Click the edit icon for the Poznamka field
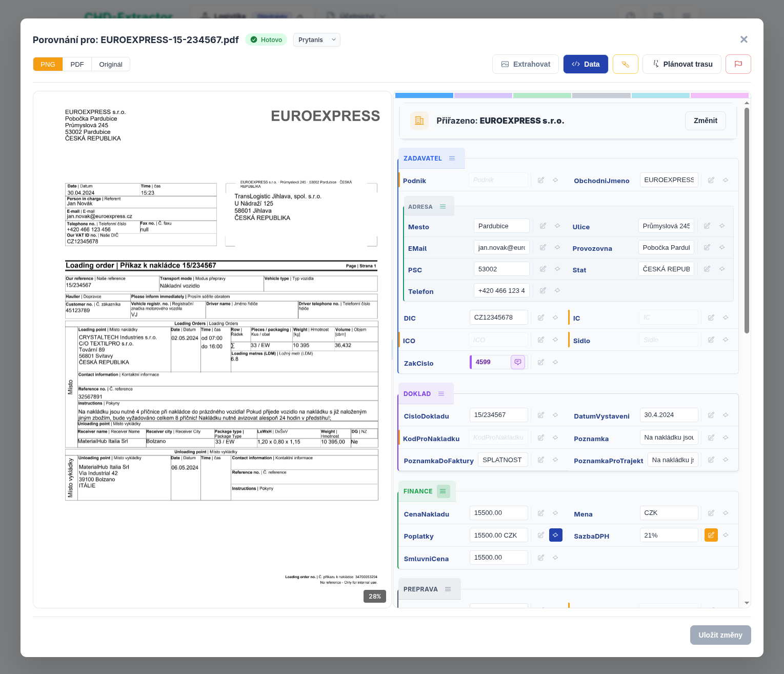This screenshot has height=674, width=784. coord(711,438)
